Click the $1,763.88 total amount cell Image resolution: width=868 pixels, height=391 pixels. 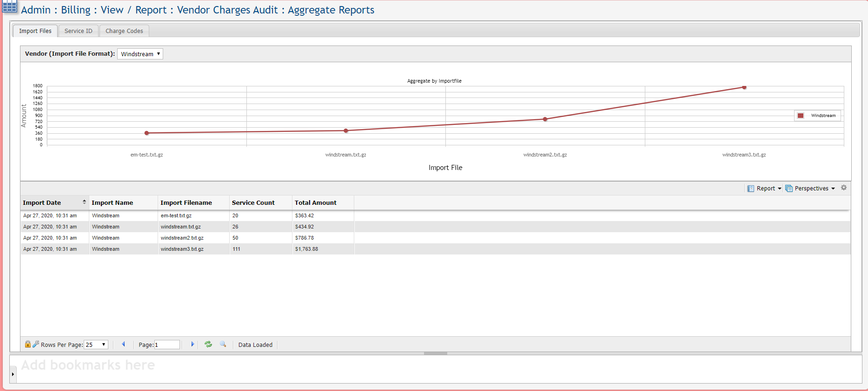pos(323,249)
